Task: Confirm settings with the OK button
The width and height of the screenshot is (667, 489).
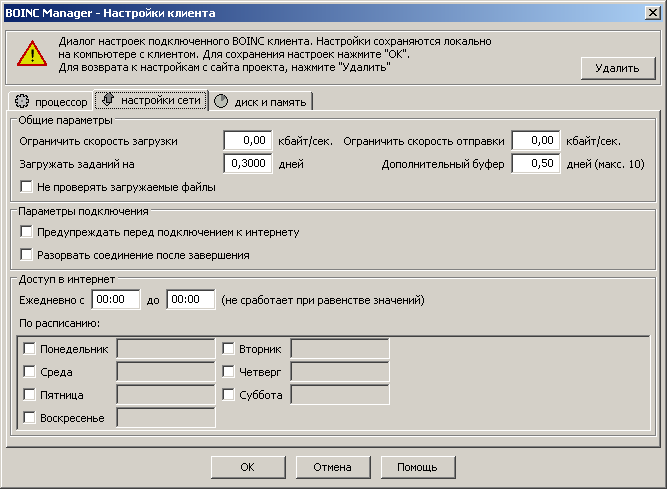Action: (x=247, y=467)
